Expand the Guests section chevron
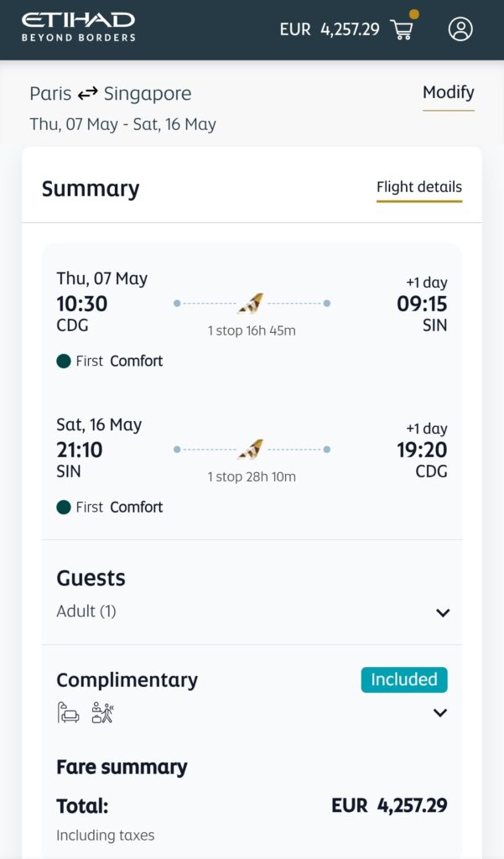This screenshot has width=504, height=859. [x=443, y=612]
